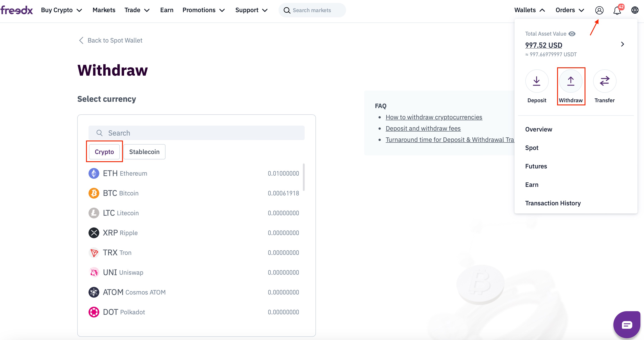The height and width of the screenshot is (340, 644).
Task: Click the Polkadot coin icon
Action: point(94,312)
